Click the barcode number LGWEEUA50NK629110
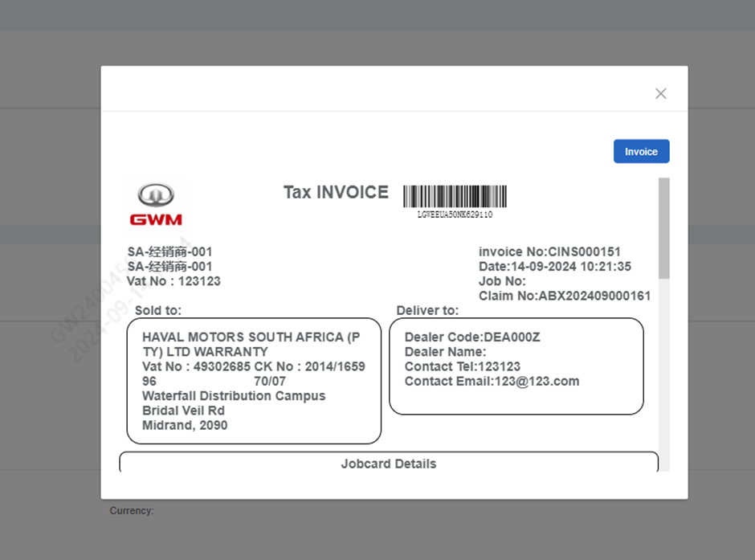Viewport: 755px width, 560px height. [455, 215]
